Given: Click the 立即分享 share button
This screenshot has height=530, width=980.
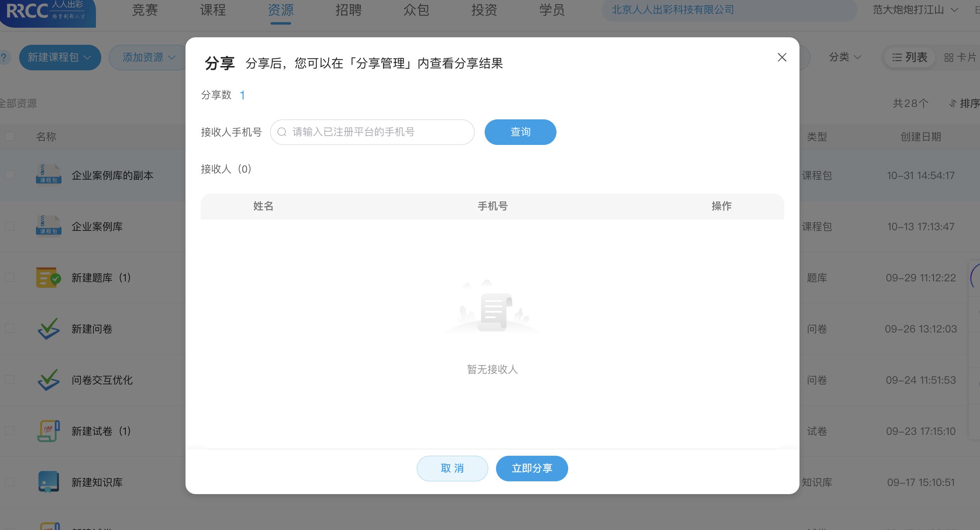Looking at the screenshot, I should tap(532, 469).
